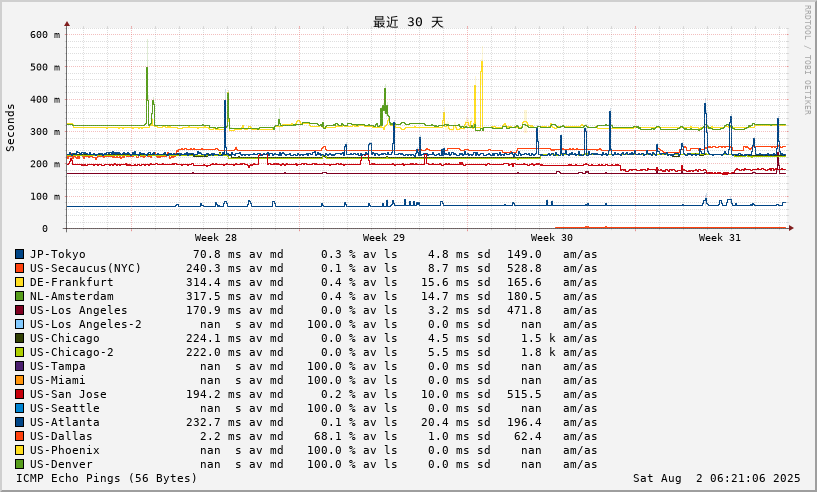Click the Seconds y-axis title
Image resolution: width=817 pixels, height=492 pixels.
tap(10, 128)
